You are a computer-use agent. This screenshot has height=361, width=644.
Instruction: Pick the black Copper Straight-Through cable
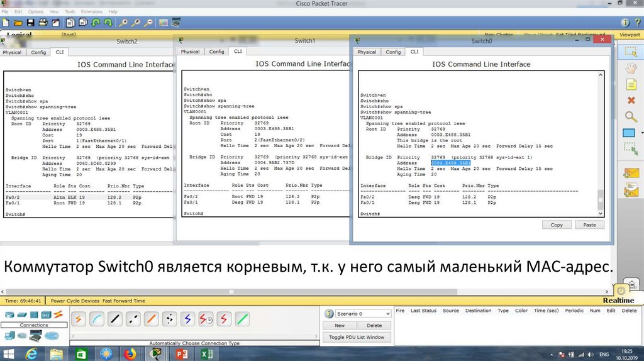coord(115,319)
